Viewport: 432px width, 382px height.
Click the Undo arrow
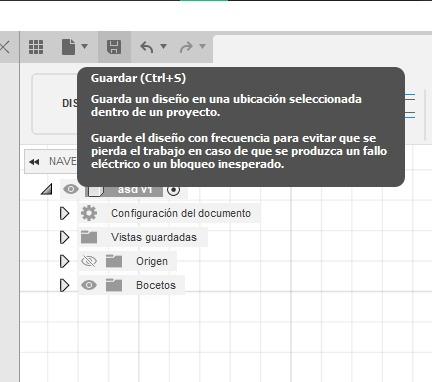146,47
